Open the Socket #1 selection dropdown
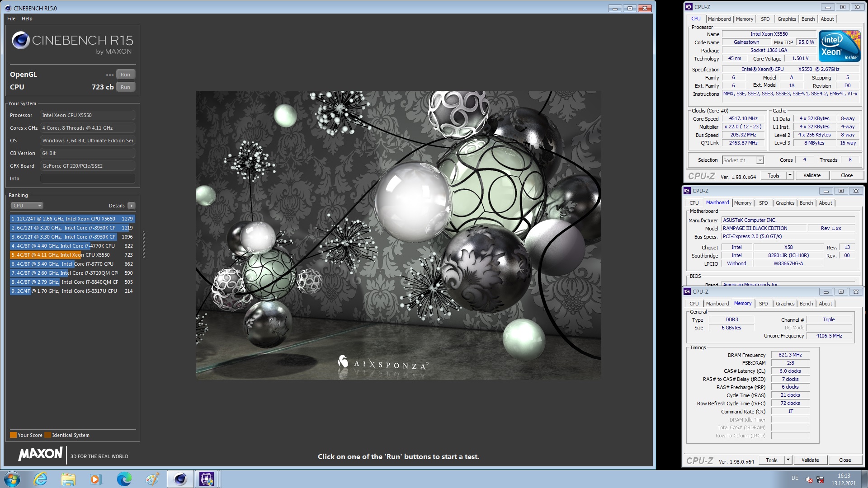This screenshot has height=488, width=868. click(x=743, y=160)
